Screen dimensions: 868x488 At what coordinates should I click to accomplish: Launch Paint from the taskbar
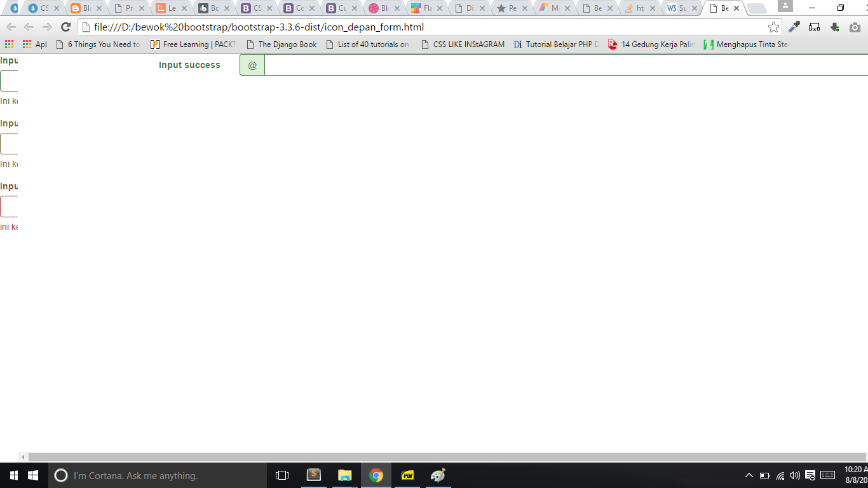point(438,475)
